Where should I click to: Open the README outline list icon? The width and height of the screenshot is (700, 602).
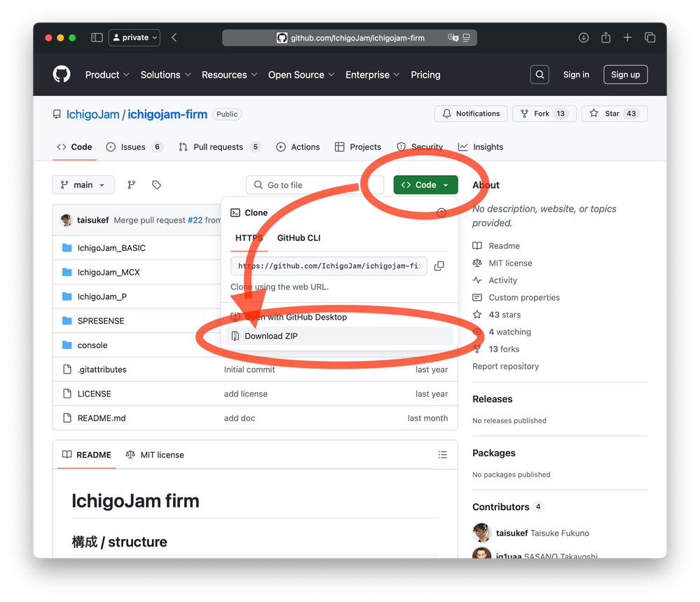coord(442,455)
